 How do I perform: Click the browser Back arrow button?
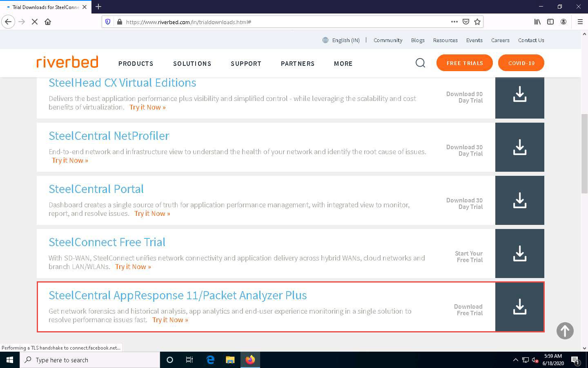click(x=8, y=22)
